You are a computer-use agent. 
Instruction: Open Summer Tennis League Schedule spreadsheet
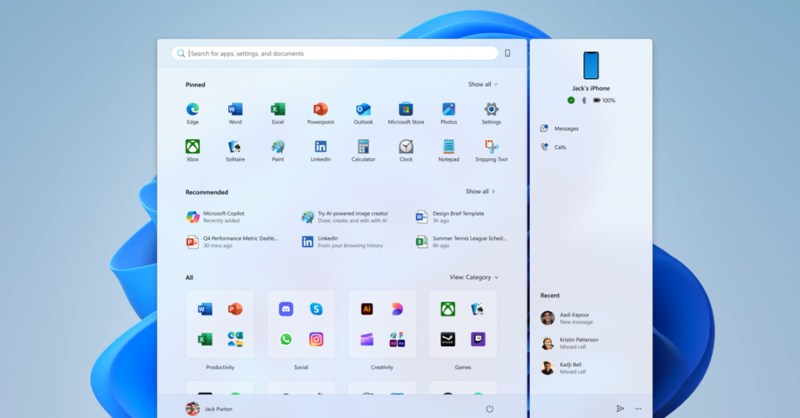coord(461,241)
